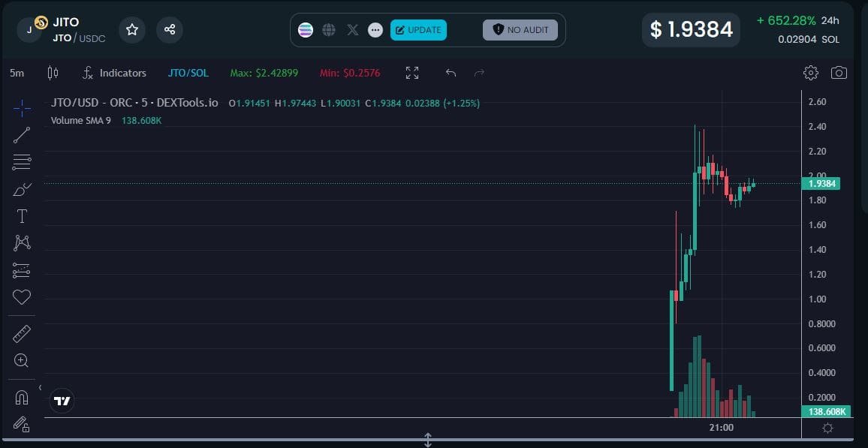
Task: Open the more options ellipsis menu
Action: pos(375,30)
